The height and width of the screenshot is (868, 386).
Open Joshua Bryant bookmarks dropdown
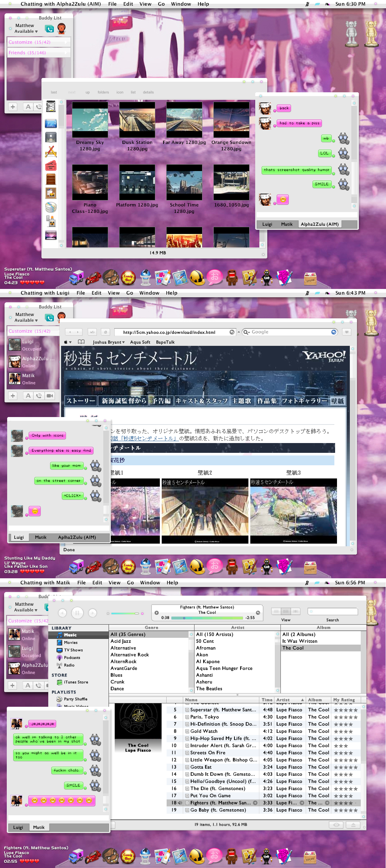(109, 342)
